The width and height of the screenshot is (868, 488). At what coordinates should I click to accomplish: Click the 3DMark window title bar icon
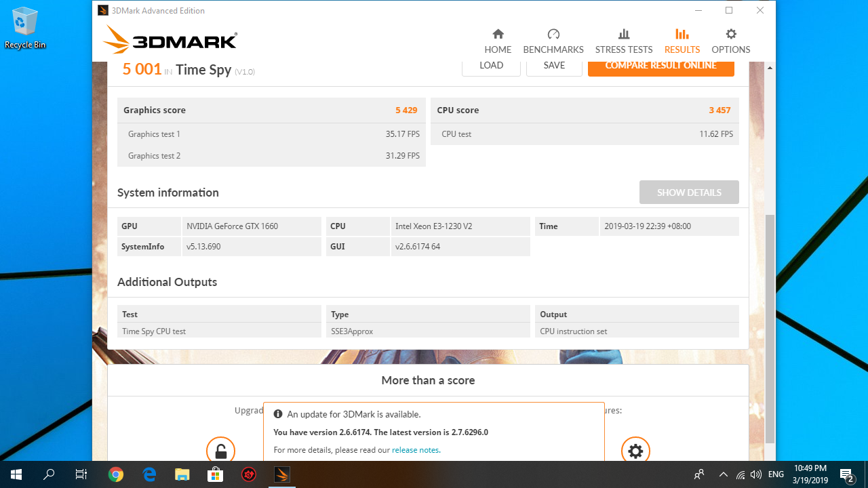[102, 10]
